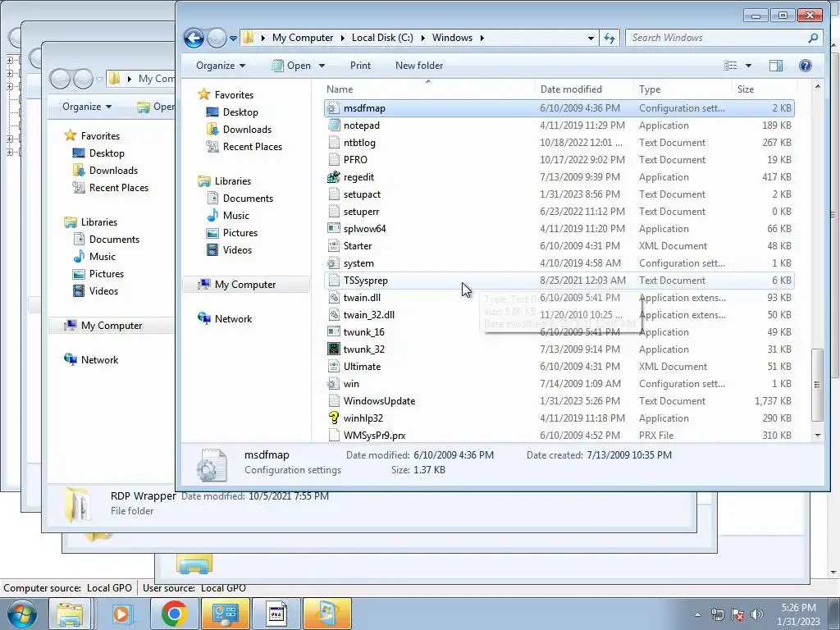This screenshot has width=840, height=630.
Task: Click the Change your view icon
Action: click(x=731, y=66)
